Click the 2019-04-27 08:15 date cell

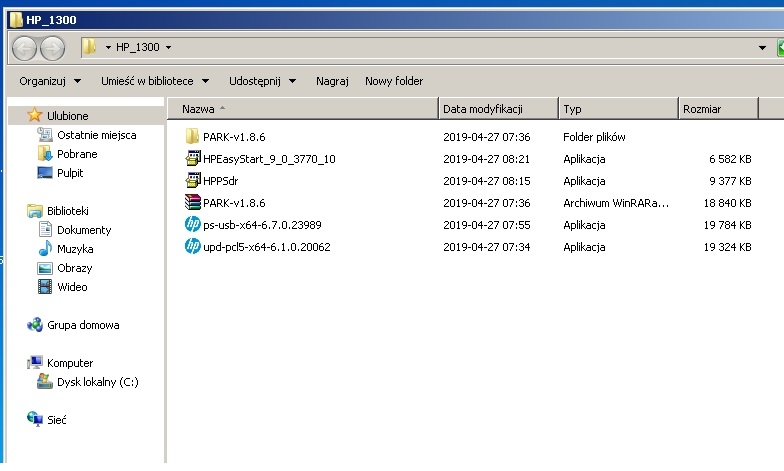coord(486,181)
